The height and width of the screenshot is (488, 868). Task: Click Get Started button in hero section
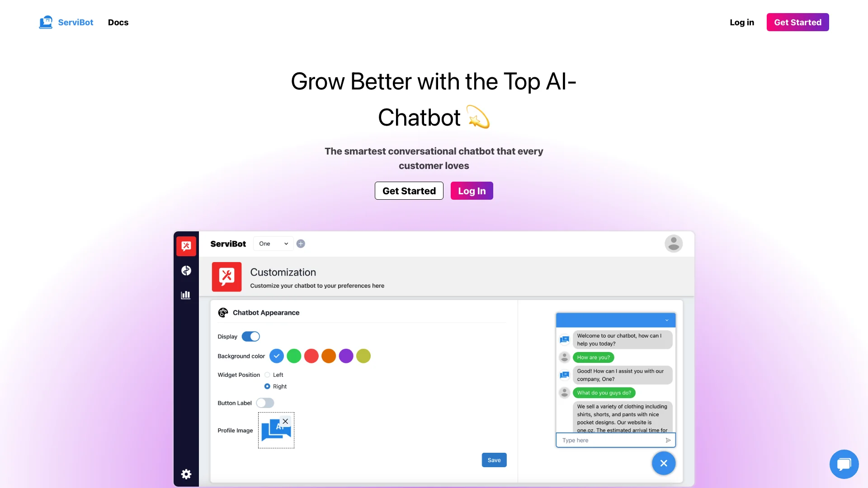[x=409, y=191]
